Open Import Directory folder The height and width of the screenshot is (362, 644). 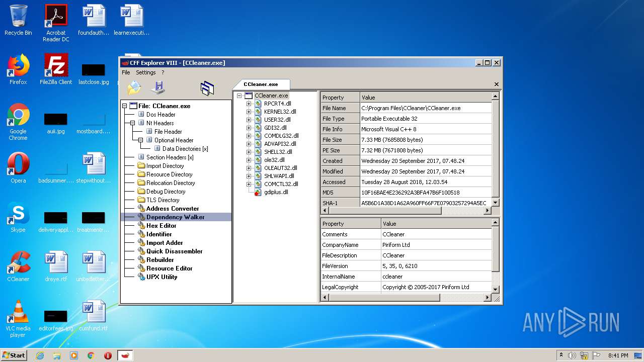point(165,166)
